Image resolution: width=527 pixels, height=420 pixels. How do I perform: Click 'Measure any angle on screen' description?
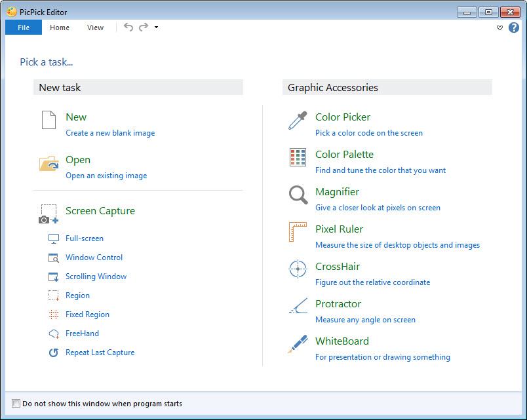tap(365, 320)
